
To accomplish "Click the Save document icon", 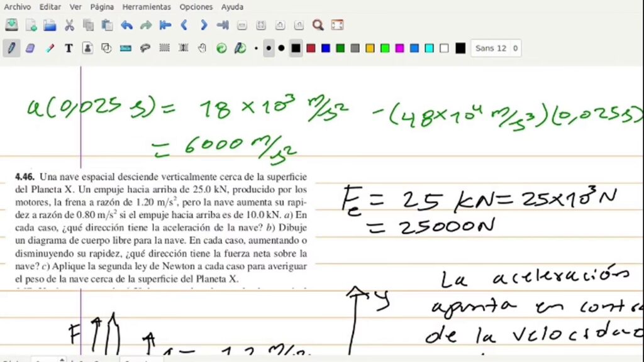I will tap(11, 25).
